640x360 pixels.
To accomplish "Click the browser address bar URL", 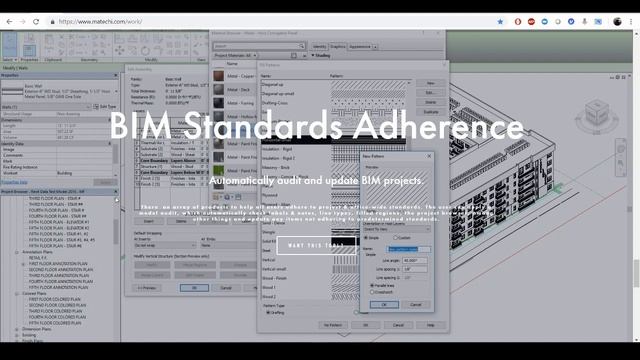I will point(100,22).
